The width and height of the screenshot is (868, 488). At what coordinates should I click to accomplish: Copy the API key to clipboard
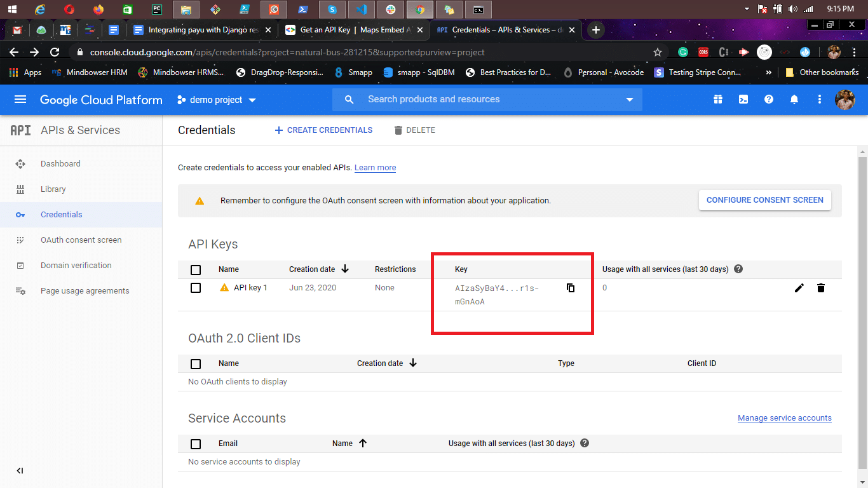pos(571,288)
